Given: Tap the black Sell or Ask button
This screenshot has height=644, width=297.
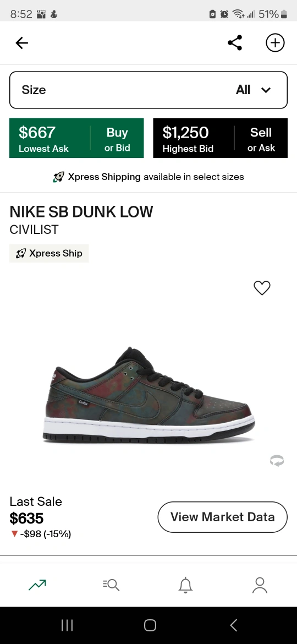Looking at the screenshot, I should (x=261, y=138).
